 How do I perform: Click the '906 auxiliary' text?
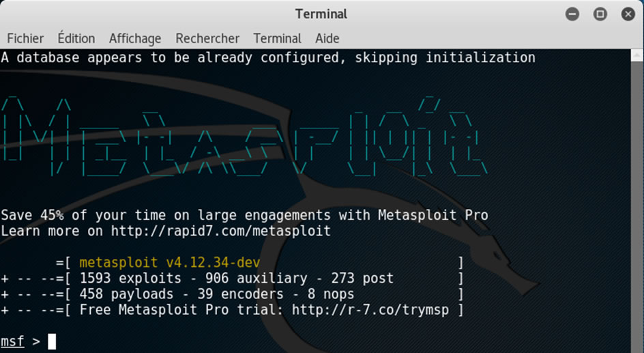pos(257,278)
